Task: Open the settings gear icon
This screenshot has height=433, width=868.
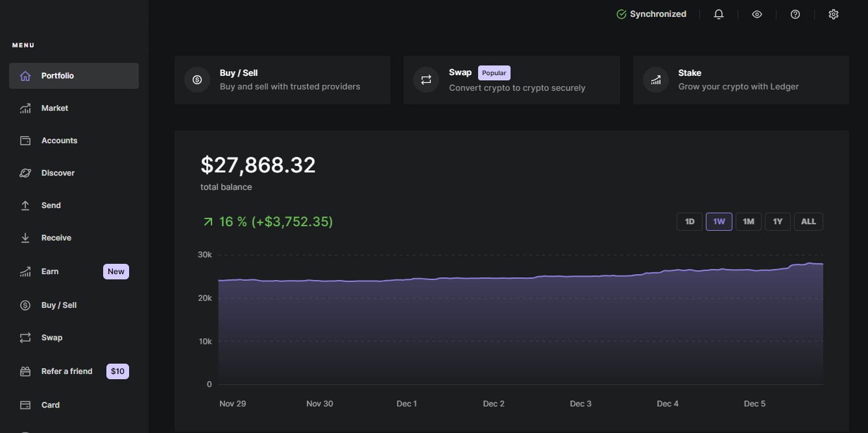Action: pyautogui.click(x=834, y=14)
